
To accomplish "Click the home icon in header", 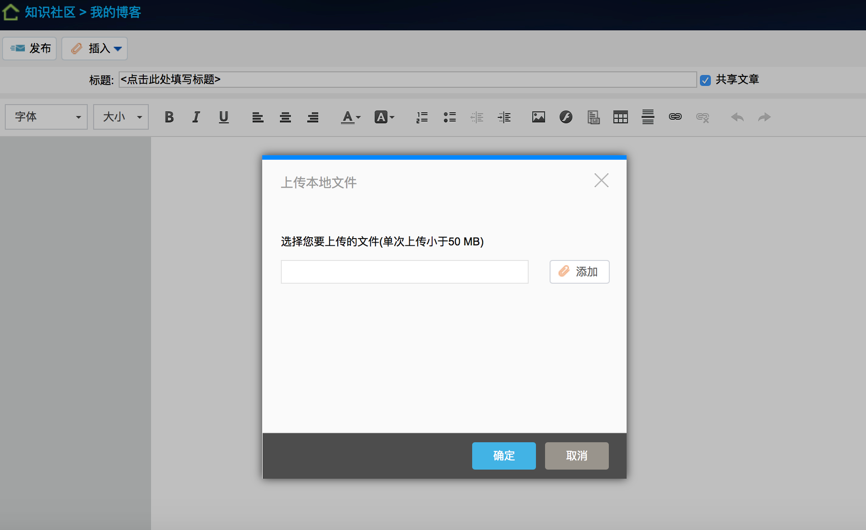I will [x=11, y=13].
